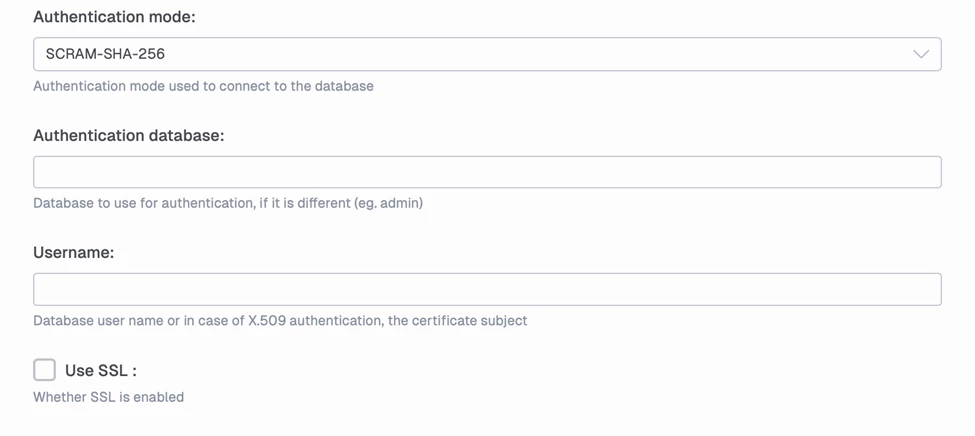This screenshot has height=436, width=975.
Task: Click the Authentication mode helper description
Action: coord(203,86)
